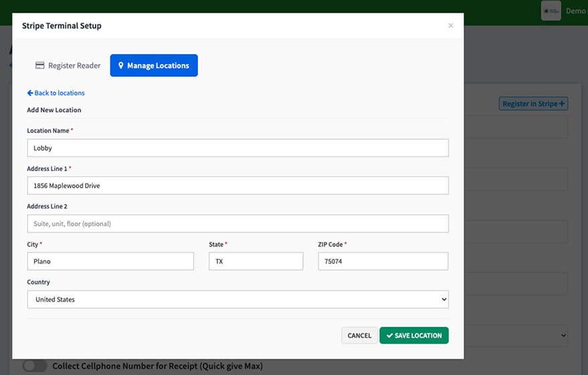Click the Address Line 2 optional field
Image resolution: width=588 pixels, height=375 pixels.
tap(237, 224)
